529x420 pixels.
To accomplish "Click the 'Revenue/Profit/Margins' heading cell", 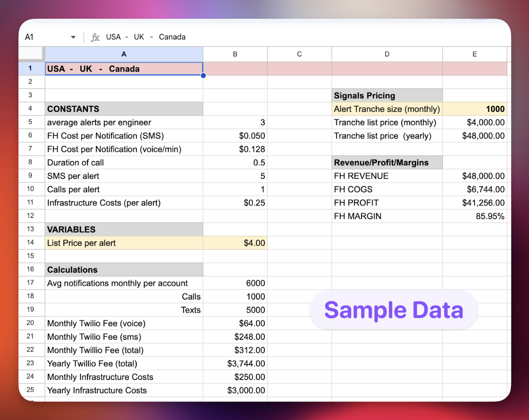I will tap(387, 163).
